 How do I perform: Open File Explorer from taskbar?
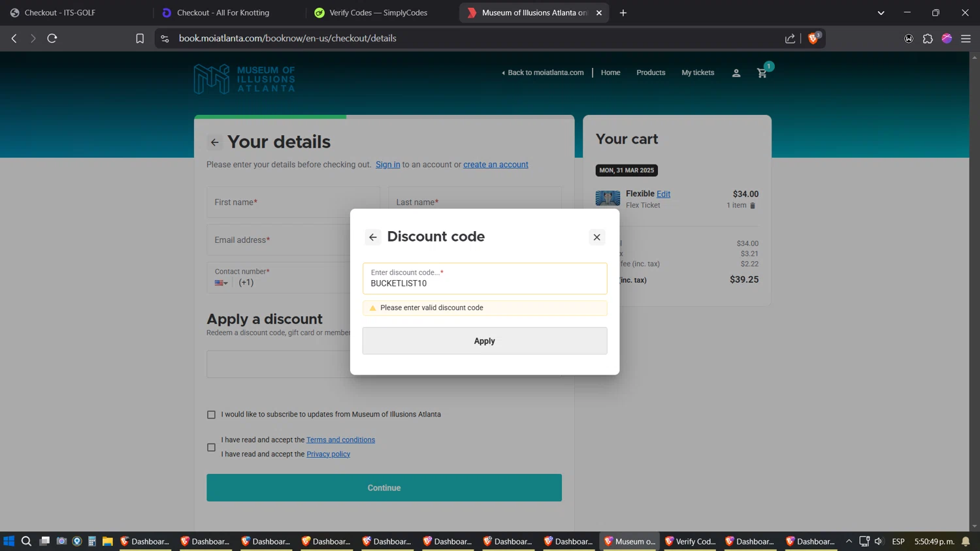coord(108,541)
